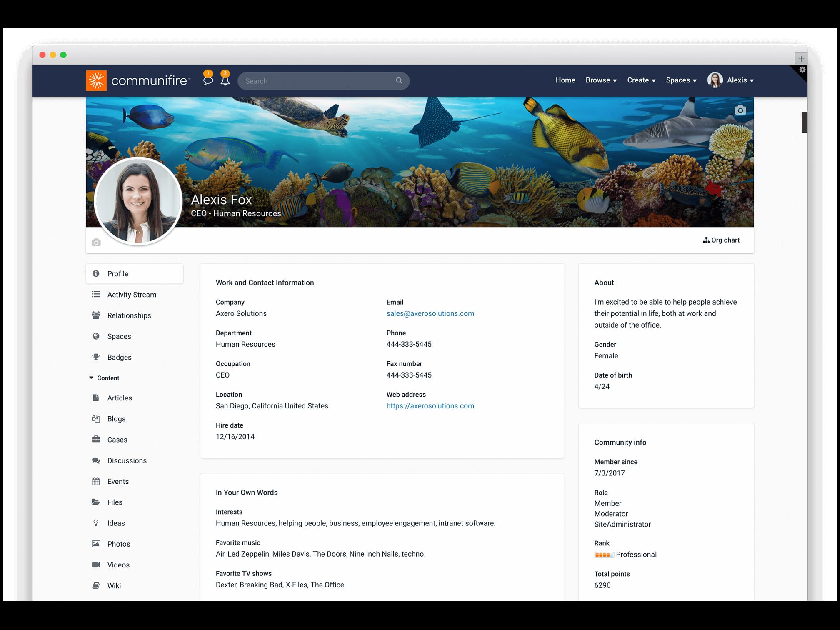Click the camera icon on the cover photo

coord(740,110)
